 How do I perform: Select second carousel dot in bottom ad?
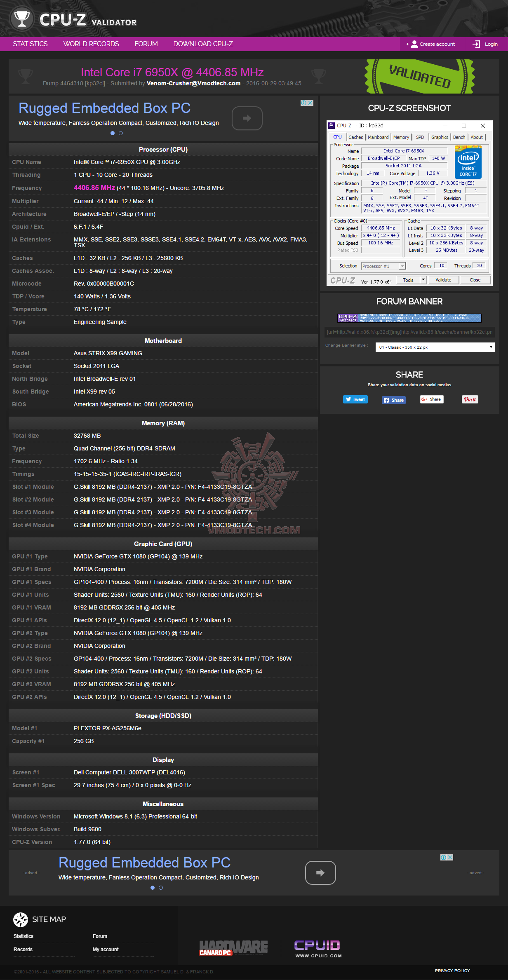[161, 888]
